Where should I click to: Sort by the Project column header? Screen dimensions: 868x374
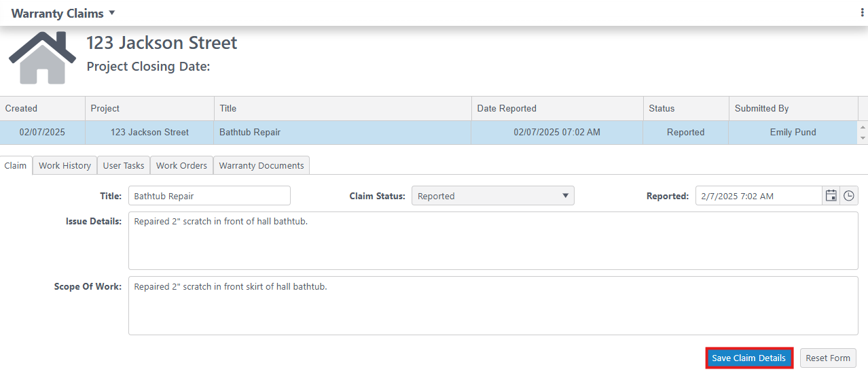tap(149, 108)
